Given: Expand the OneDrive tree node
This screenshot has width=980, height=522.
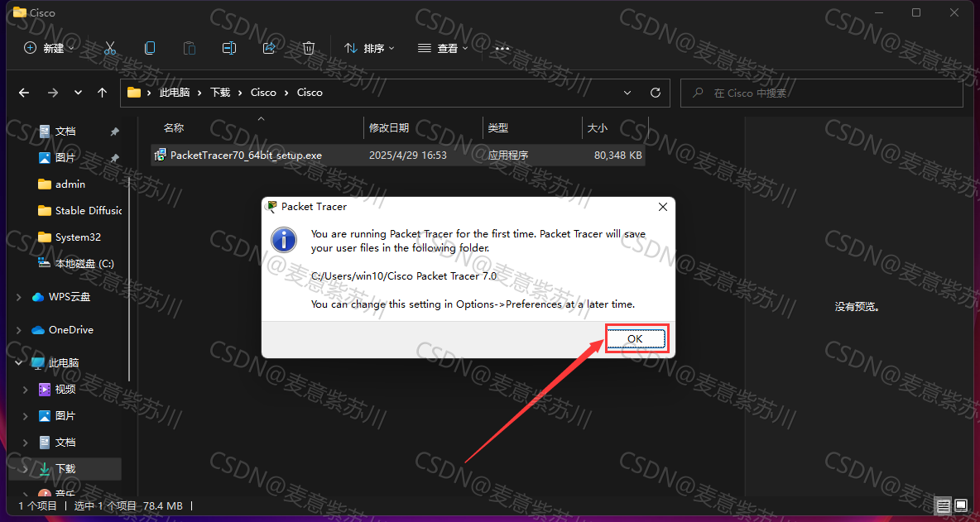Looking at the screenshot, I should coord(19,330).
